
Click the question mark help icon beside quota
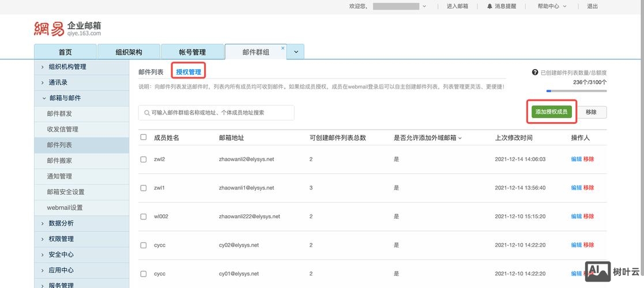pyautogui.click(x=535, y=72)
